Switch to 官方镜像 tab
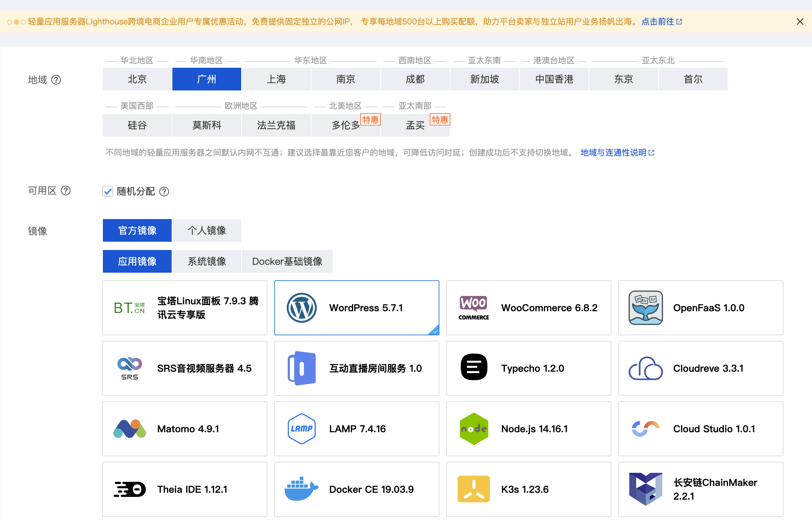This screenshot has width=812, height=522. (x=137, y=230)
